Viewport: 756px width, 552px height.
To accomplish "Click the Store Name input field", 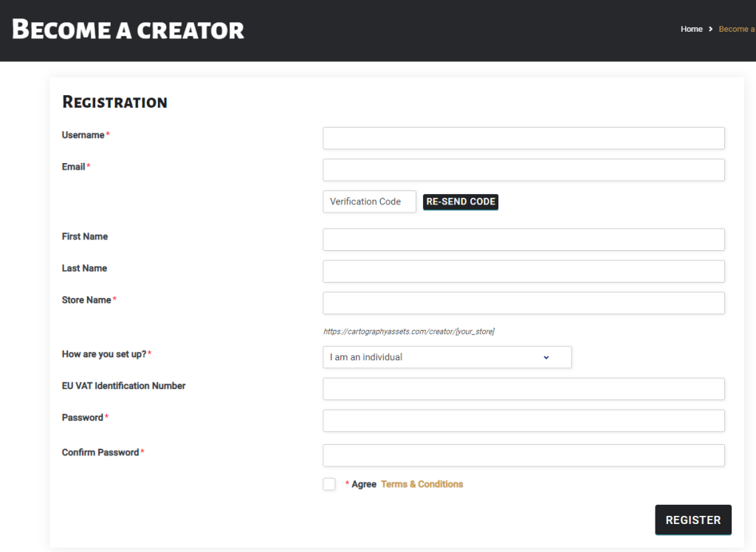I will coord(523,303).
